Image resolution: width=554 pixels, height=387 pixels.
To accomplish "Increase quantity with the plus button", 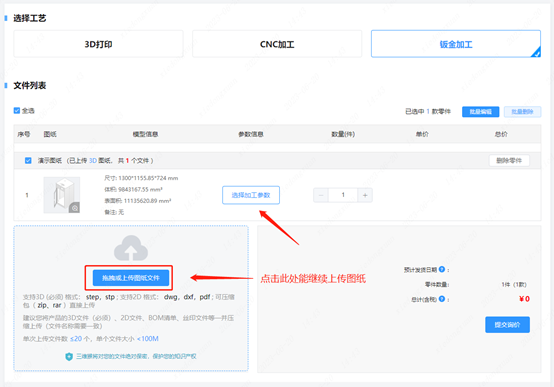I will [x=365, y=195].
